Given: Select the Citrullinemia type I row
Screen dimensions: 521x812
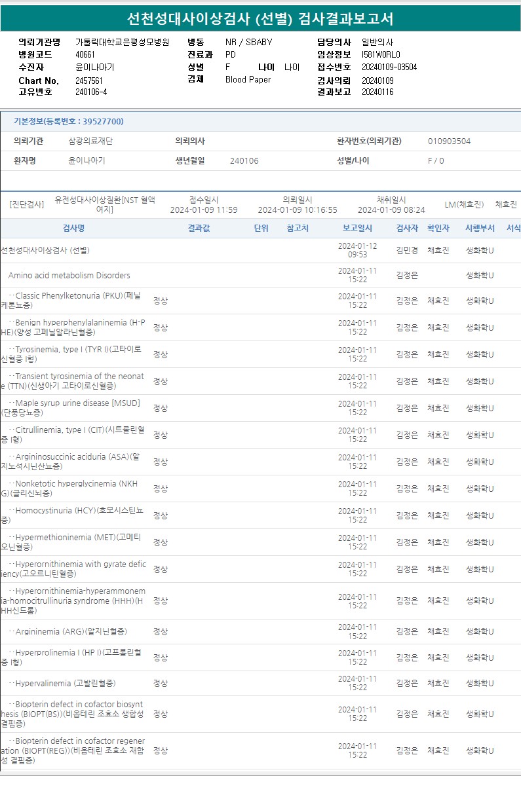Looking at the screenshot, I should (x=261, y=435).
